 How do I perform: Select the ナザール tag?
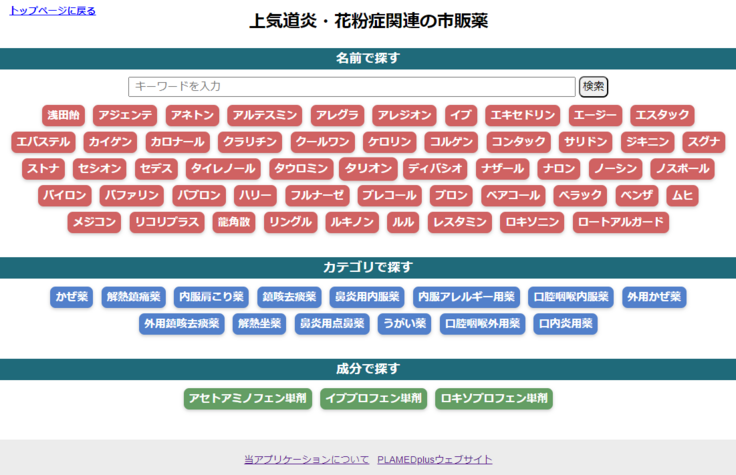(503, 169)
